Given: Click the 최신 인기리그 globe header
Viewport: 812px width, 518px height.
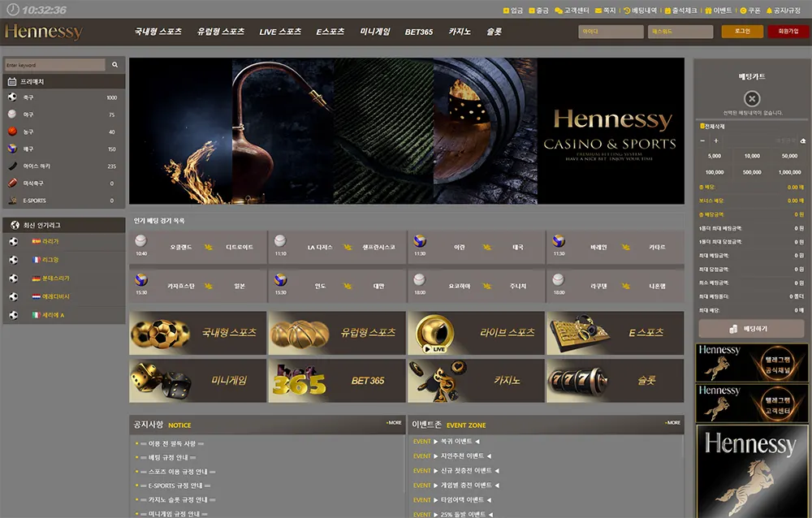Looking at the screenshot, I should point(63,225).
